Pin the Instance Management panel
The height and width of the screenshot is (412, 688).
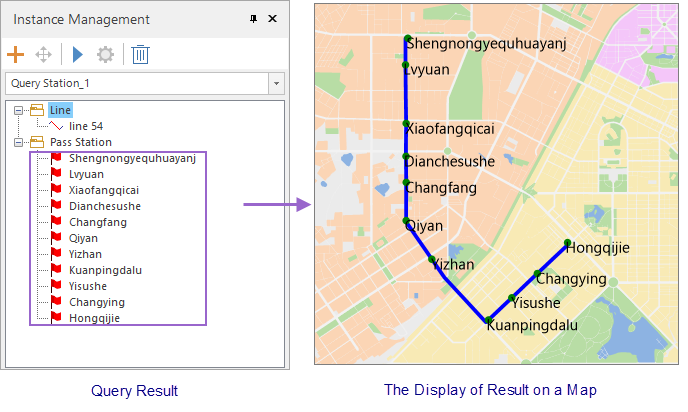[253, 18]
